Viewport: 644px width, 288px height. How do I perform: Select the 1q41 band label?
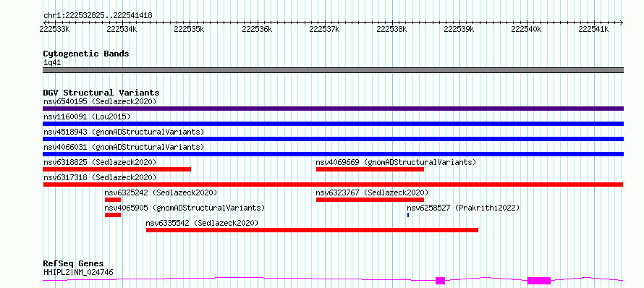coord(53,62)
